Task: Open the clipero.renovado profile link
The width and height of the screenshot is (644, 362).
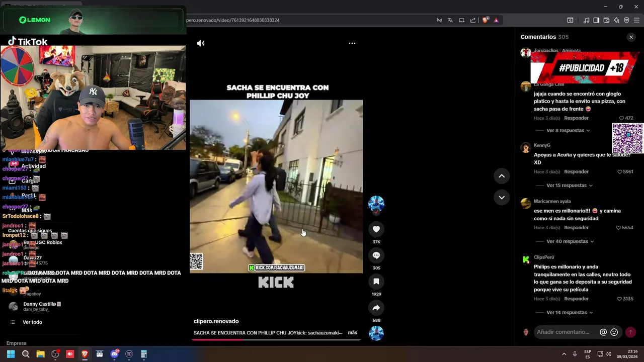Action: pyautogui.click(x=216, y=321)
